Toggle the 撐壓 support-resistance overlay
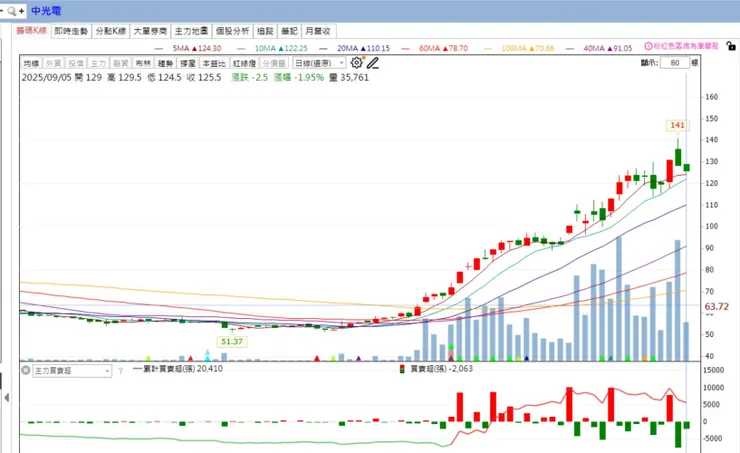740x453 pixels. pos(188,63)
